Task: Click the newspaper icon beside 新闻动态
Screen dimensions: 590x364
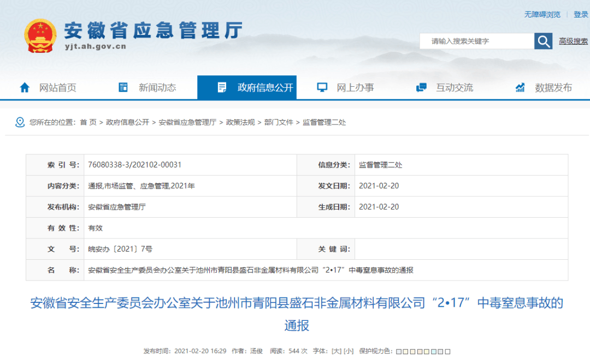Action: (123, 87)
